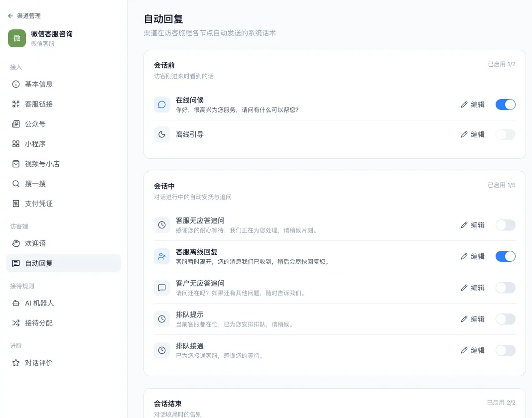The height and width of the screenshot is (418, 532).
Task: Click the 已启用 1/5 counter
Action: 502,185
